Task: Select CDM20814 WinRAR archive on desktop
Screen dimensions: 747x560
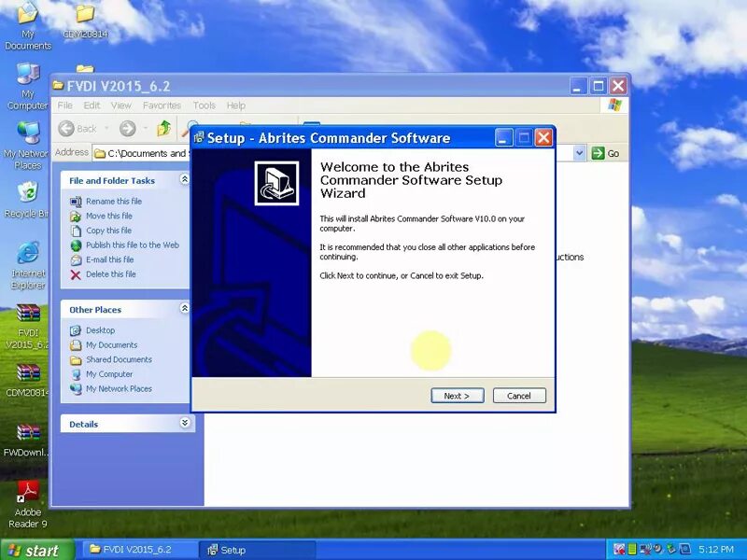Action: tap(28, 381)
